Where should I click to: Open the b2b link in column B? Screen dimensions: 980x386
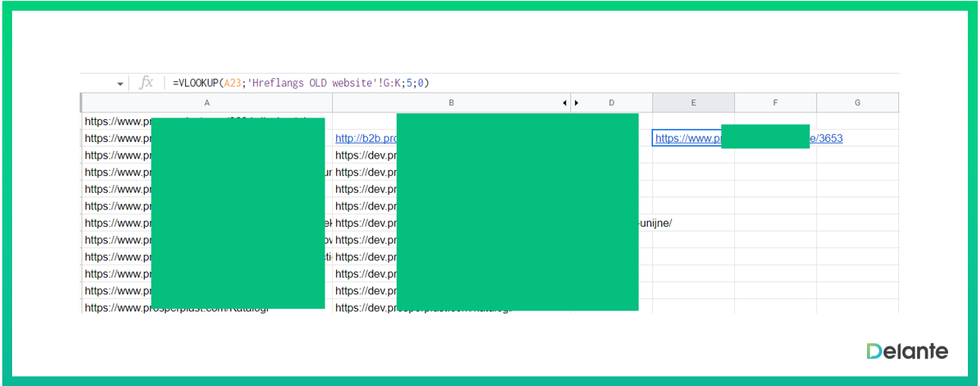366,139
